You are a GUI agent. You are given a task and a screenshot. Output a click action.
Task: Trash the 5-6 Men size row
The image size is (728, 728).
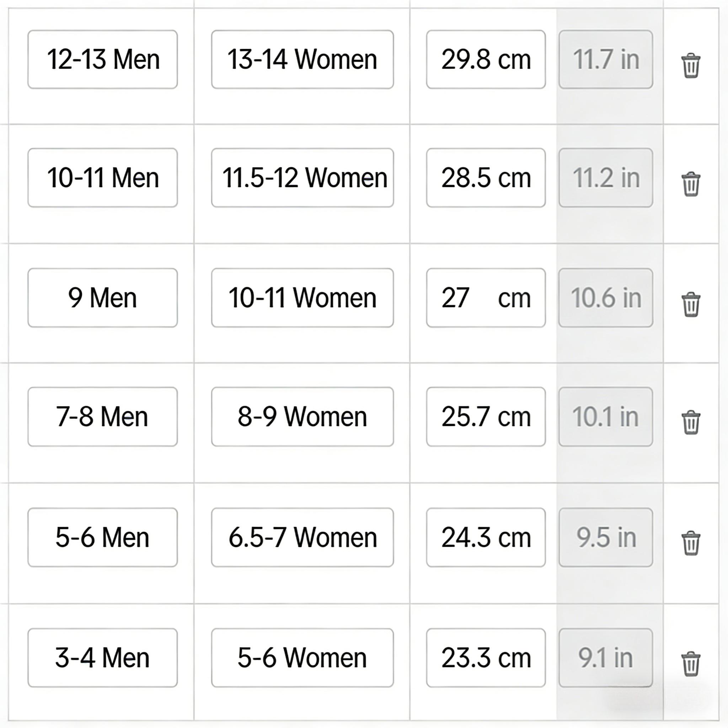click(x=690, y=543)
